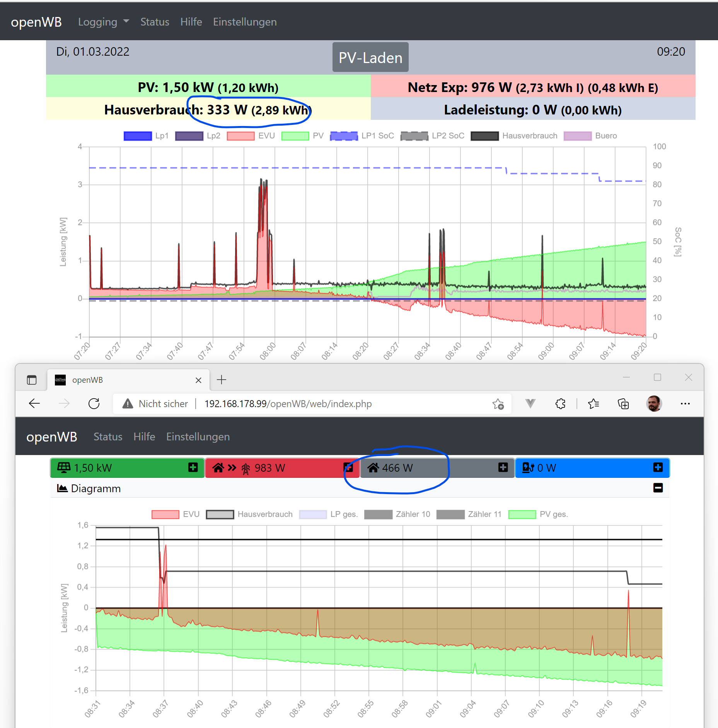Click the PV colour swatch in the upper legend
This screenshot has height=728, width=718.
point(295,136)
